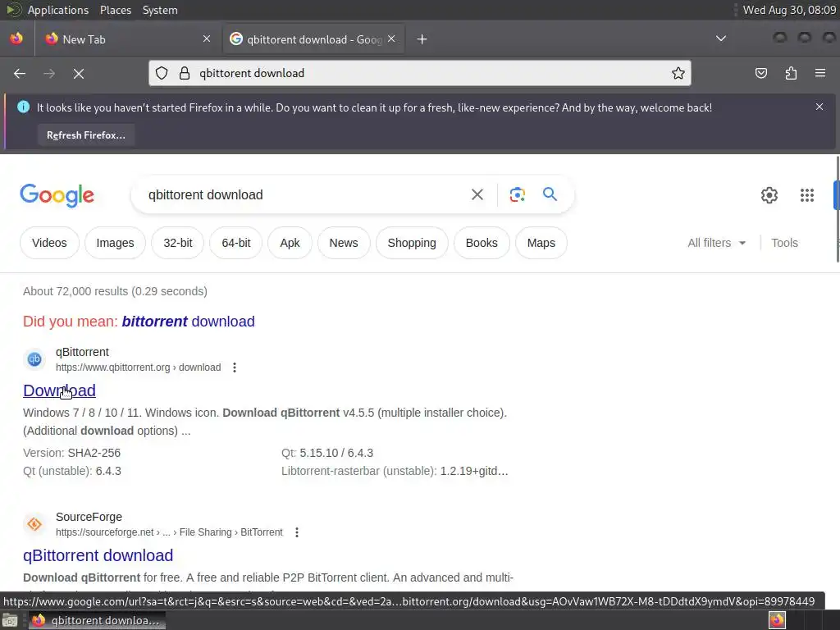
Task: Click the 'Version: SHA2-256' text
Action: click(x=72, y=453)
